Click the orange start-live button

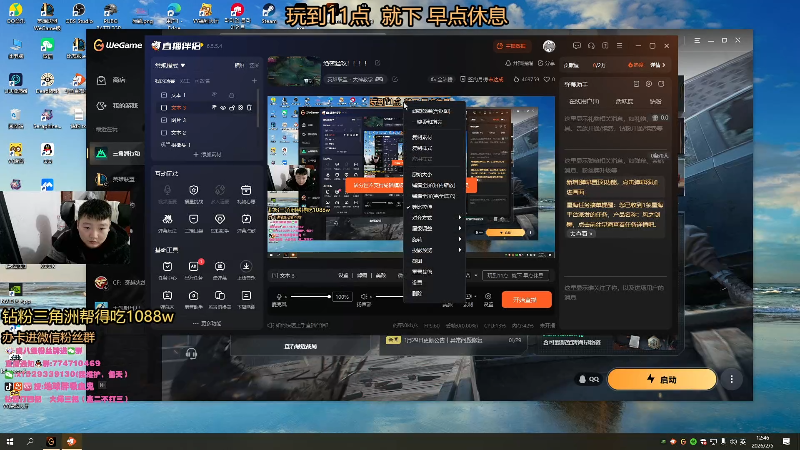[527, 299]
